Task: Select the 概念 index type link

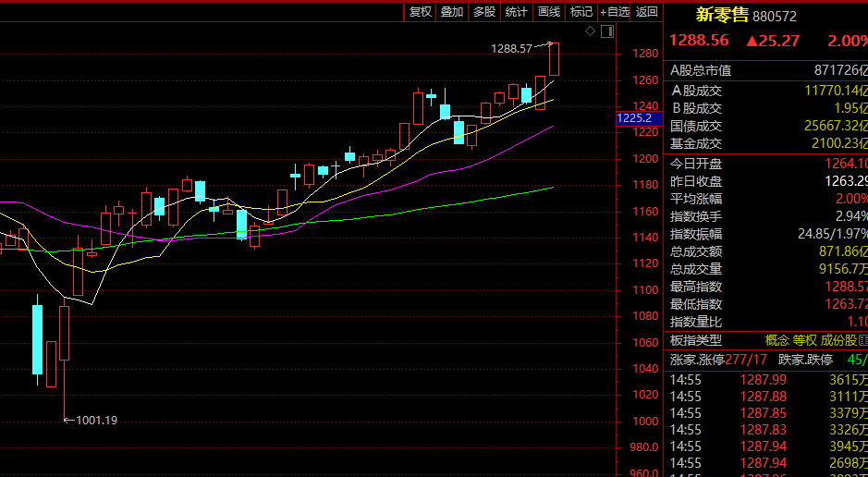Action: (777, 340)
